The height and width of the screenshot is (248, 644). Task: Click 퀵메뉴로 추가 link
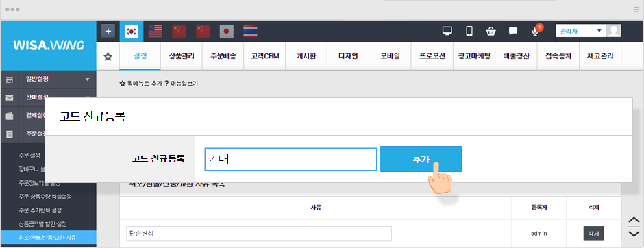[x=140, y=84]
